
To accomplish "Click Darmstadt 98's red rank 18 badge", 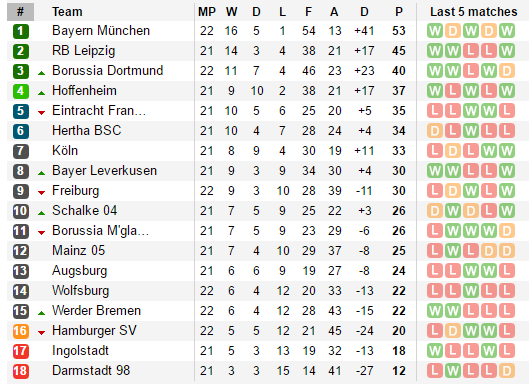I will (x=21, y=371).
